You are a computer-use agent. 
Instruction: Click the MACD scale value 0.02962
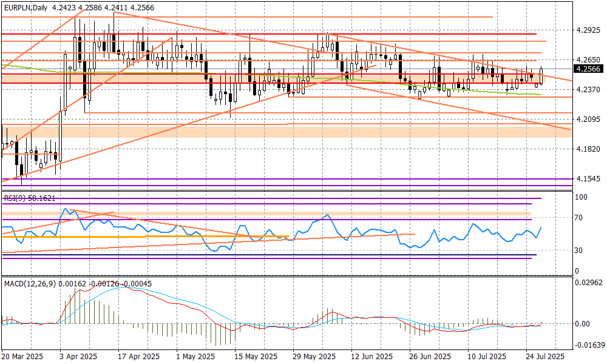[x=589, y=282]
